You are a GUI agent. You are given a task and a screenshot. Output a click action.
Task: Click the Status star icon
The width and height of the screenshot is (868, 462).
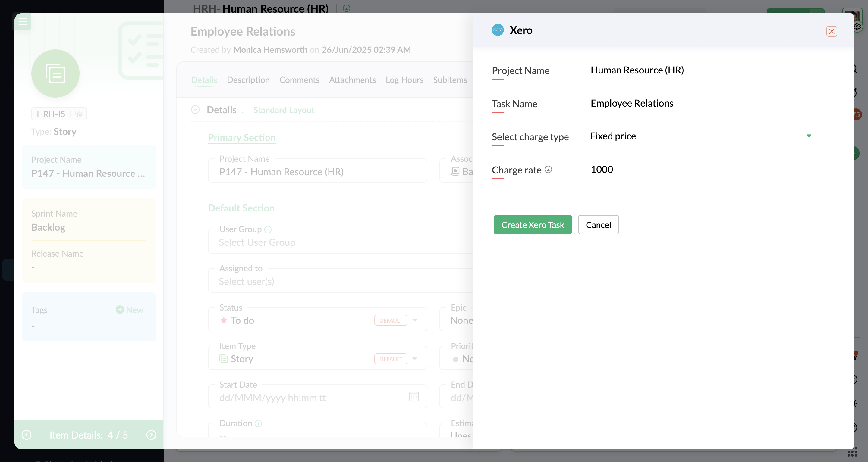(223, 320)
